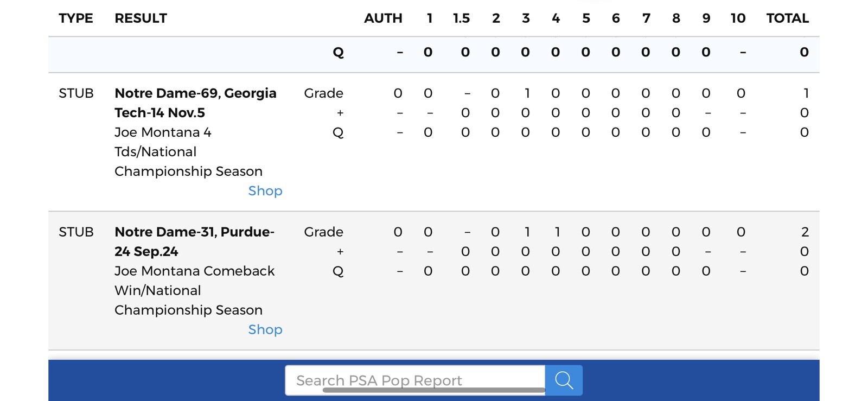
Task: Select the grade 1.5 column header
Action: 461,18
